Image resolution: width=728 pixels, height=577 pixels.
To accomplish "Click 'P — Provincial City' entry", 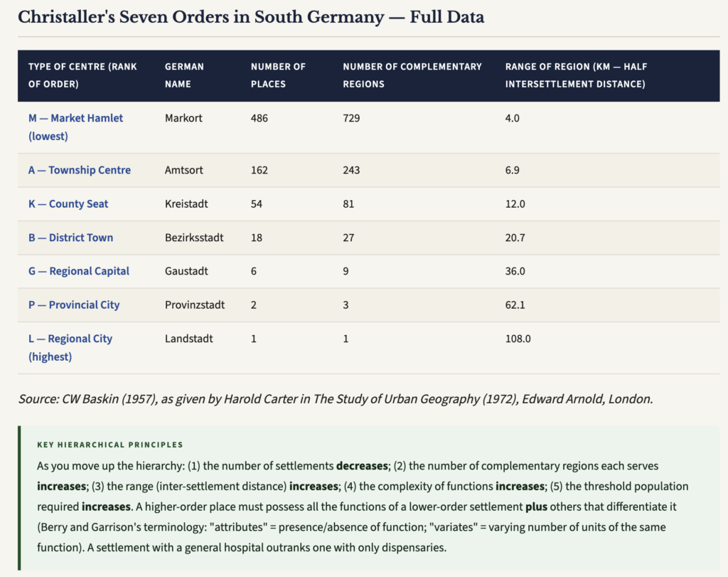I will (x=74, y=305).
